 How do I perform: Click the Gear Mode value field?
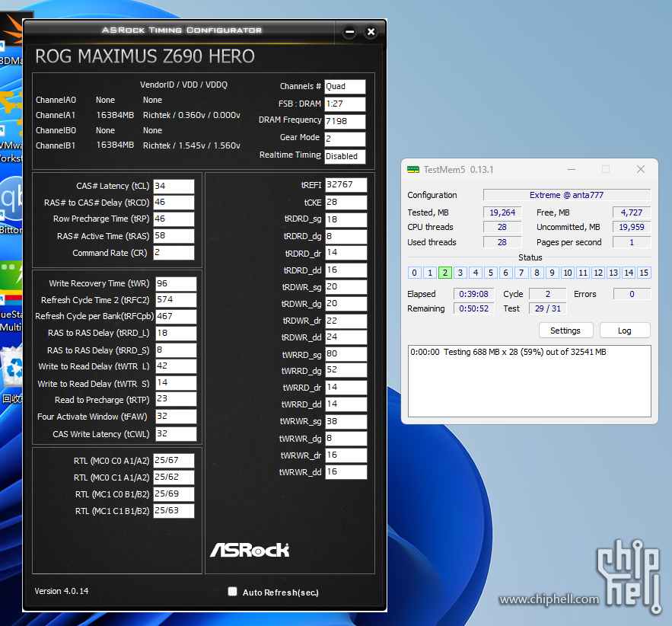pos(345,139)
